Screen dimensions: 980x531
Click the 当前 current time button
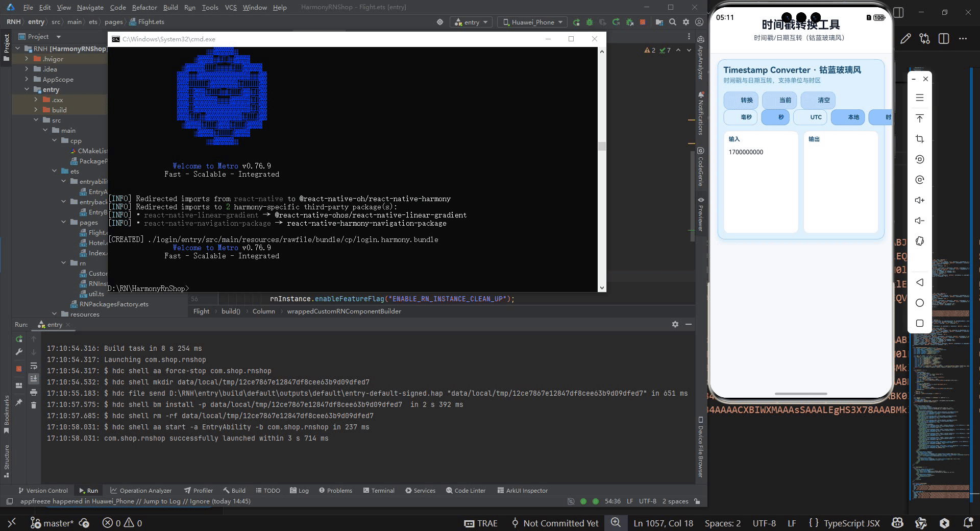pyautogui.click(x=779, y=100)
